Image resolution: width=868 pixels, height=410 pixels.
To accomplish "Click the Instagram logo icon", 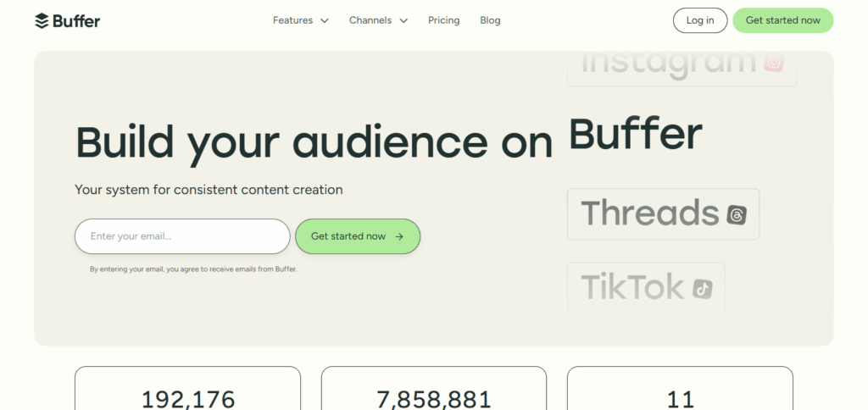I will tap(774, 62).
